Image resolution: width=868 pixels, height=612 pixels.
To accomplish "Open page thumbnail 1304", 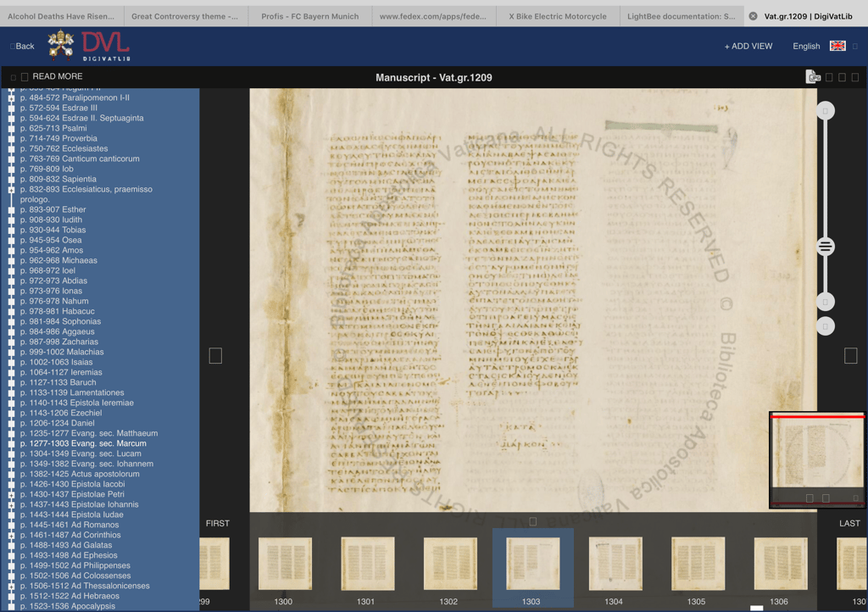I will (615, 565).
